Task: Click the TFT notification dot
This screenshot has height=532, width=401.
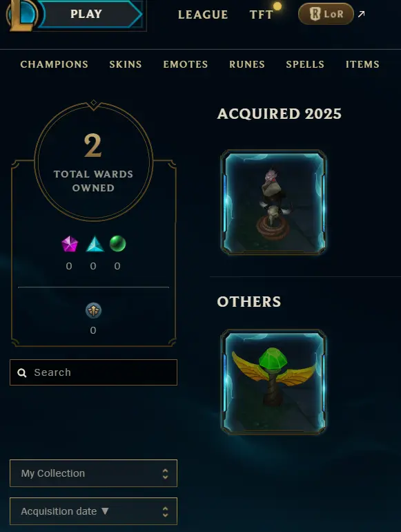Action: click(x=277, y=6)
